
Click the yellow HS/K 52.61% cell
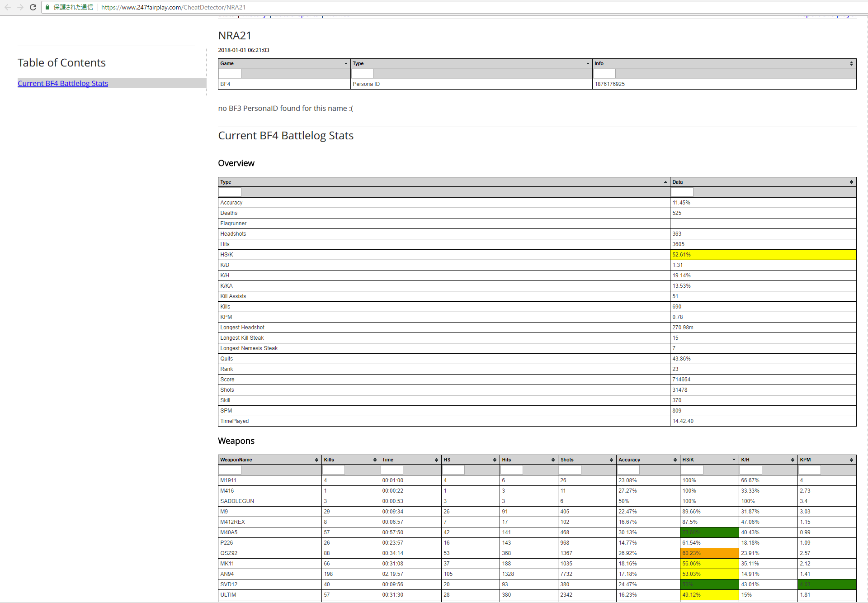tap(763, 255)
